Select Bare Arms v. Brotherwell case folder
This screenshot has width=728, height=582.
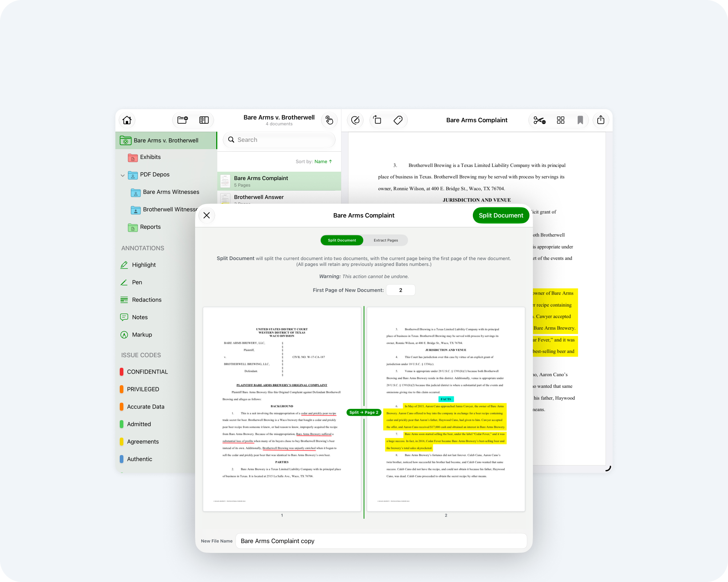(x=166, y=140)
